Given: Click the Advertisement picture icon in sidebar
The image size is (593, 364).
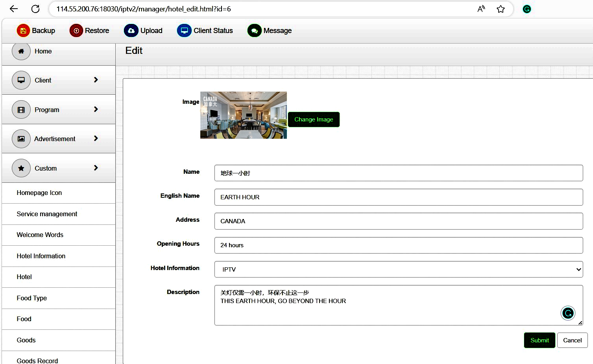Looking at the screenshot, I should [21, 139].
